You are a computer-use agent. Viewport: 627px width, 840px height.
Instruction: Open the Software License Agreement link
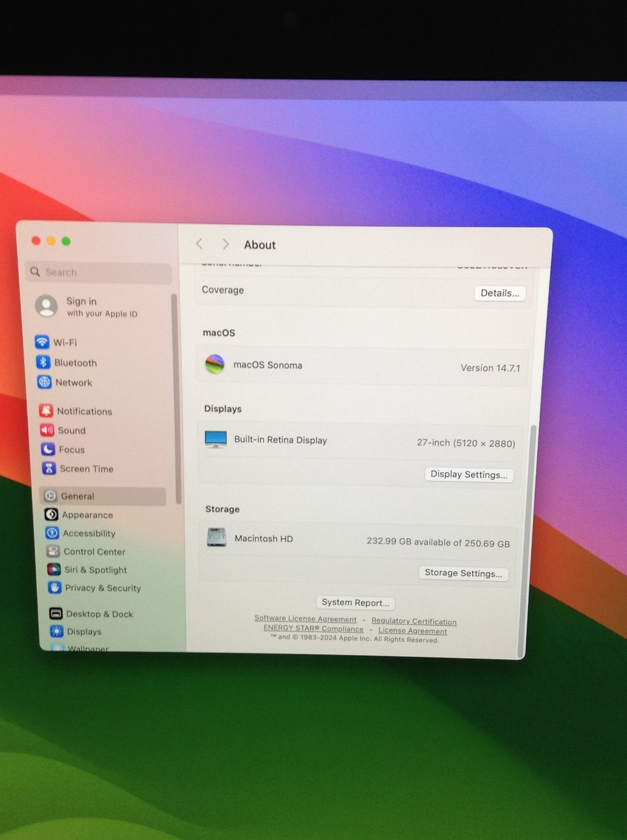[305, 618]
